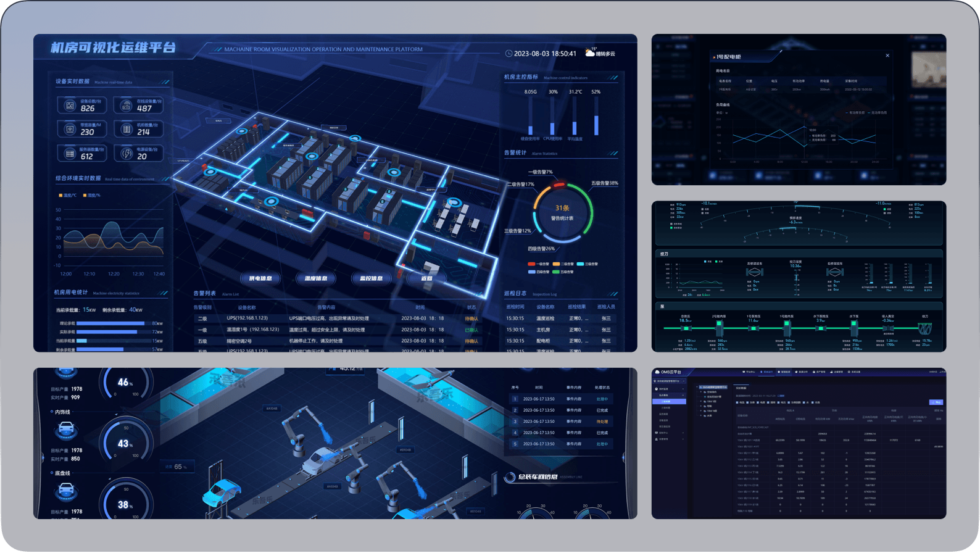This screenshot has height=553, width=980.
Task: Click the 带宽容量 bandwidth icon
Action: [70, 130]
